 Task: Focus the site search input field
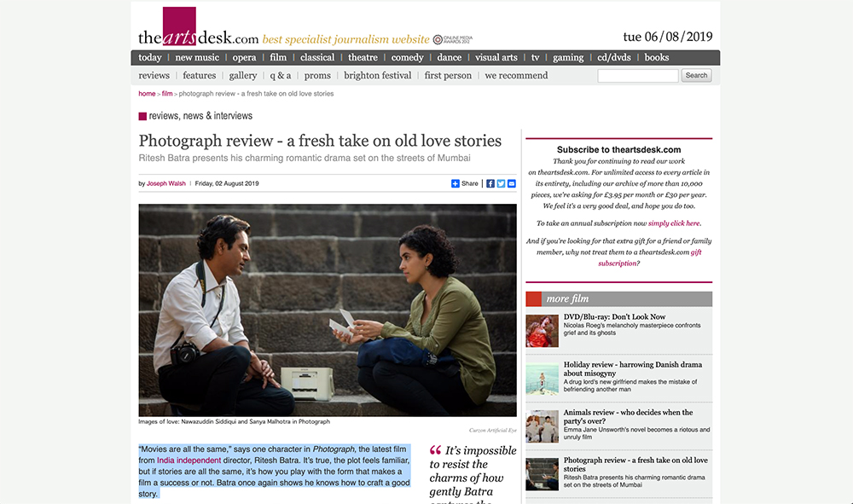[638, 76]
